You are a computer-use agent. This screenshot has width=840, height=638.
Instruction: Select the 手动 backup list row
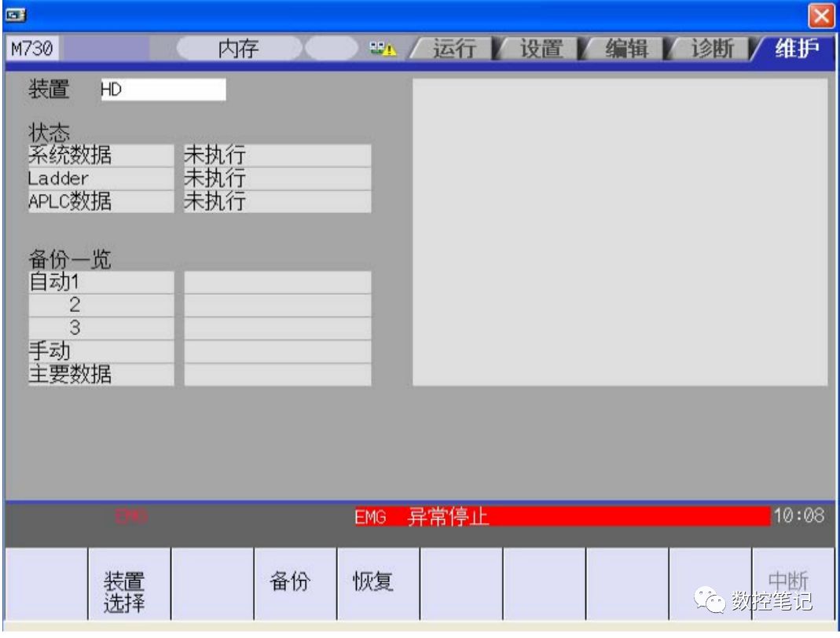[101, 351]
